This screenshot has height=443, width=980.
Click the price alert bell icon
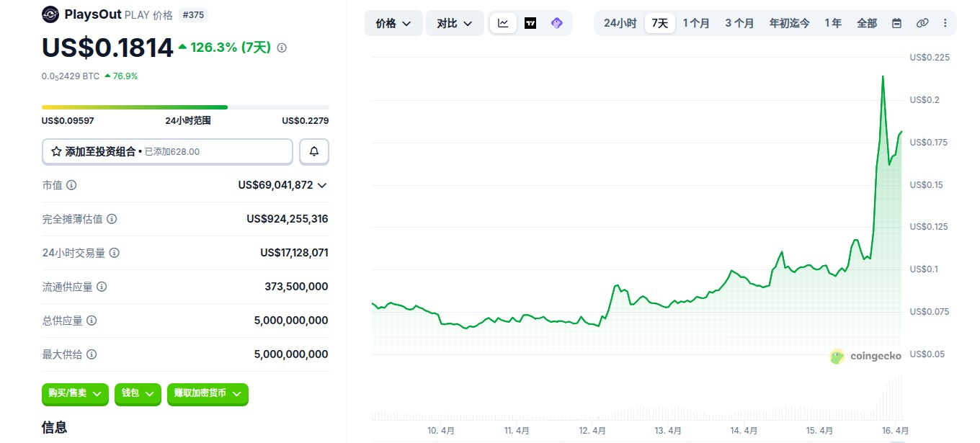point(314,151)
